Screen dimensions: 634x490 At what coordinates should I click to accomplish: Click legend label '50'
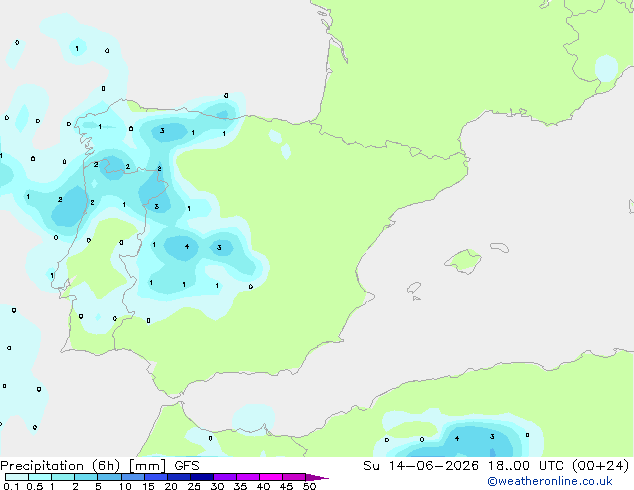pyautogui.click(x=309, y=486)
